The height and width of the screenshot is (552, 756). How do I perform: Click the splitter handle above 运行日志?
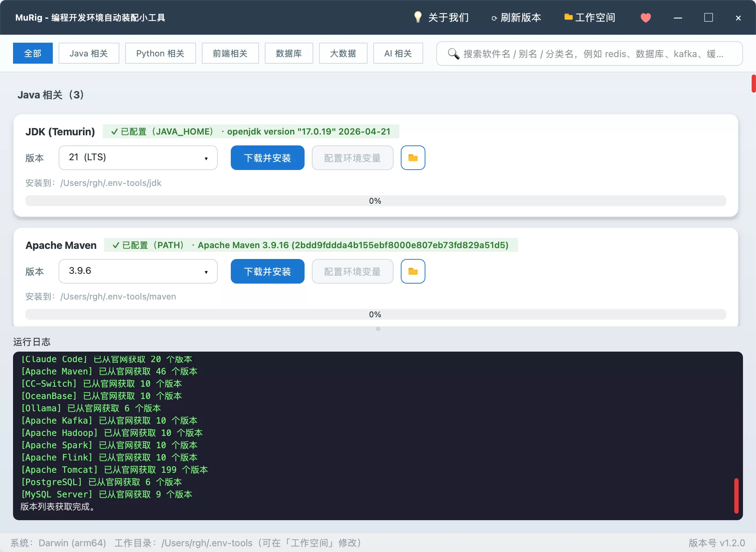pyautogui.click(x=378, y=329)
